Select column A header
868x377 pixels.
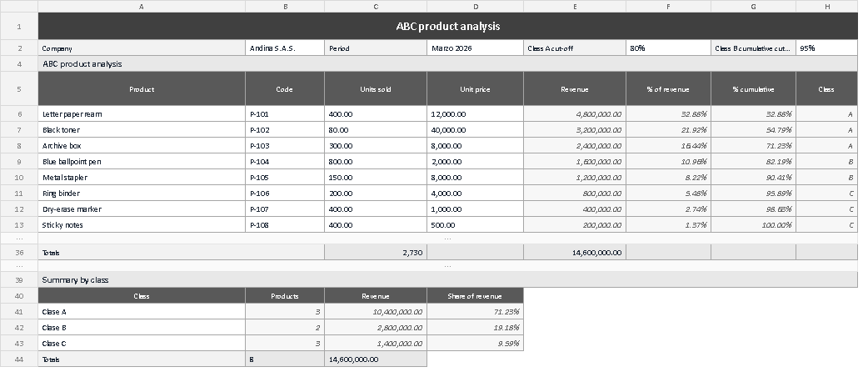(x=142, y=6)
